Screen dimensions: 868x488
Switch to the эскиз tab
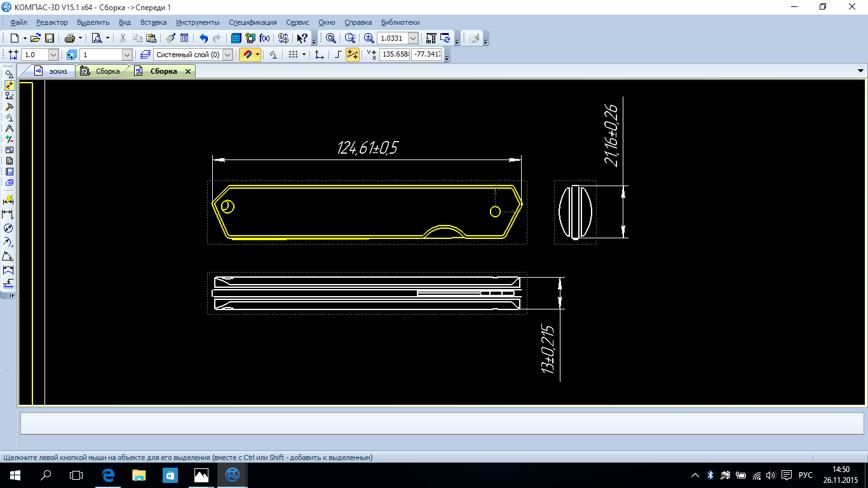pyautogui.click(x=58, y=71)
